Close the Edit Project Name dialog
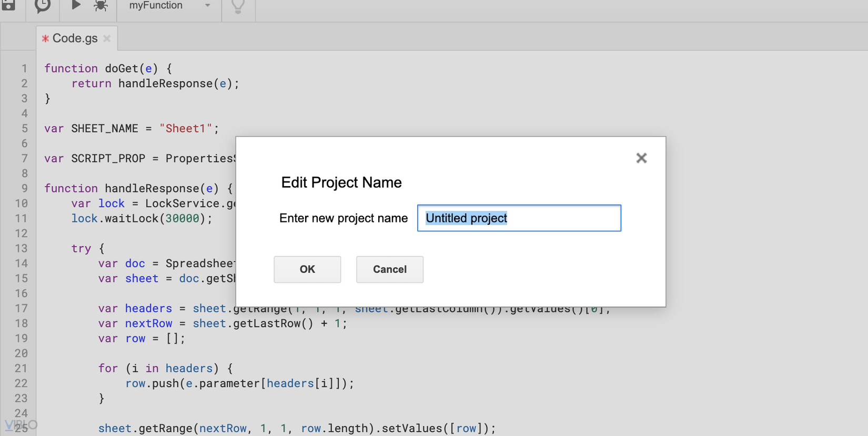Image resolution: width=868 pixels, height=436 pixels. click(x=641, y=158)
